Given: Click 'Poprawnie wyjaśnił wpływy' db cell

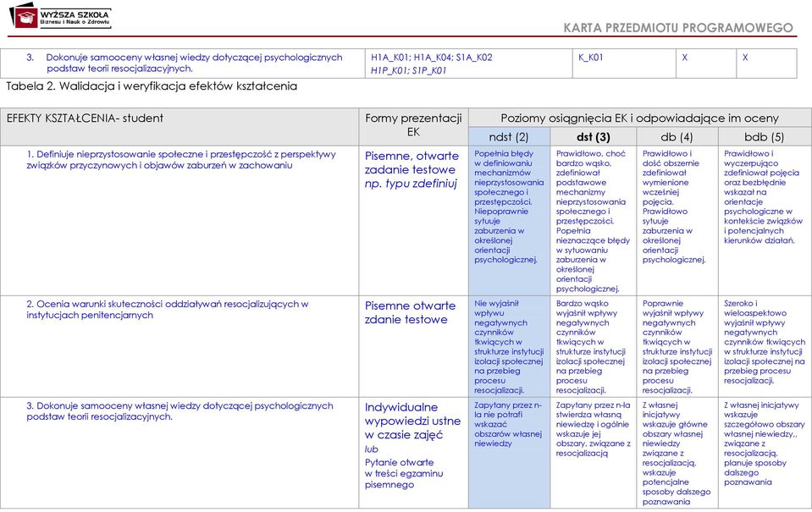Looking at the screenshot, I should (x=677, y=346).
